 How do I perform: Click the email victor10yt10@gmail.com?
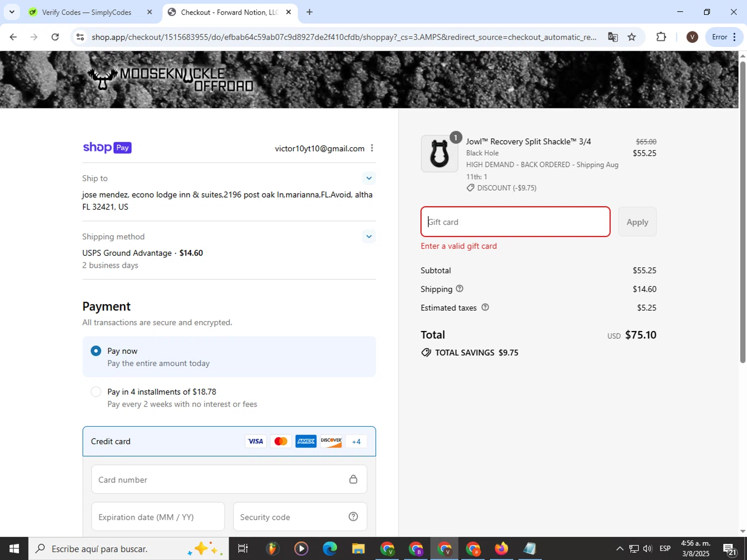coord(320,148)
